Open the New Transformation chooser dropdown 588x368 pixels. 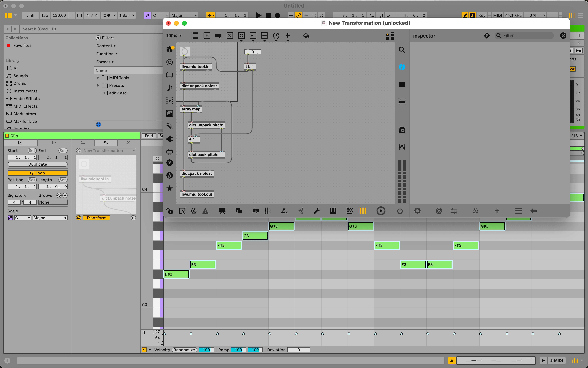pos(109,151)
